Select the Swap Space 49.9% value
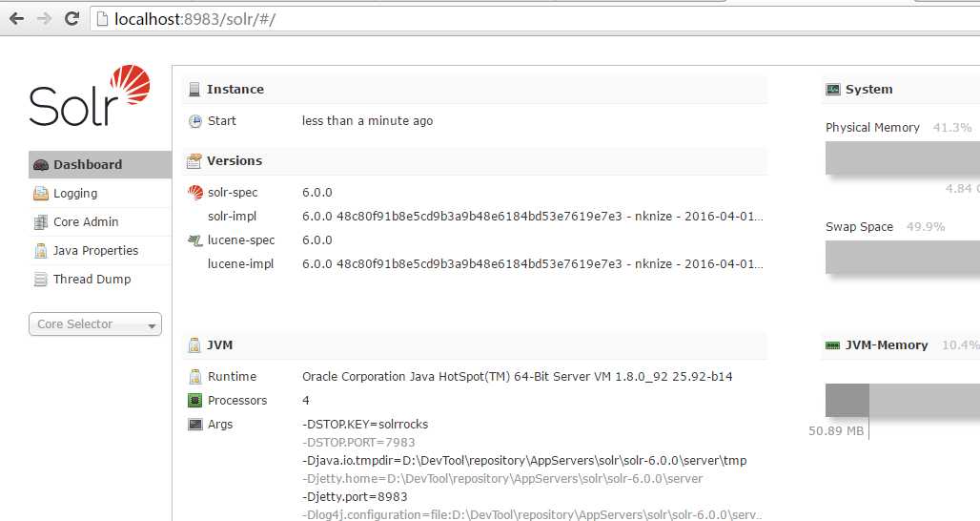980x521 pixels. 926,227
